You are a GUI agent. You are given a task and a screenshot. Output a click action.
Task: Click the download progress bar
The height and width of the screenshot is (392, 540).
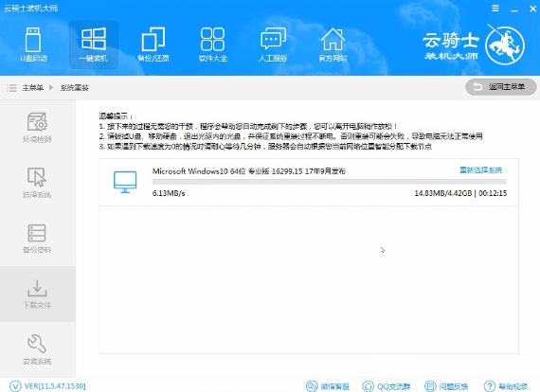point(330,182)
